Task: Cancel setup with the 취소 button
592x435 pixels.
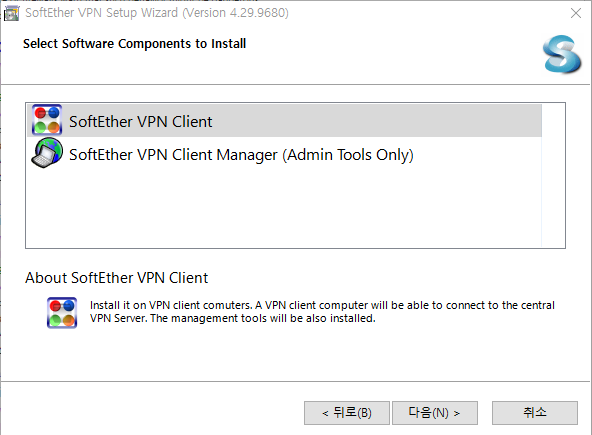Action: pyautogui.click(x=535, y=413)
